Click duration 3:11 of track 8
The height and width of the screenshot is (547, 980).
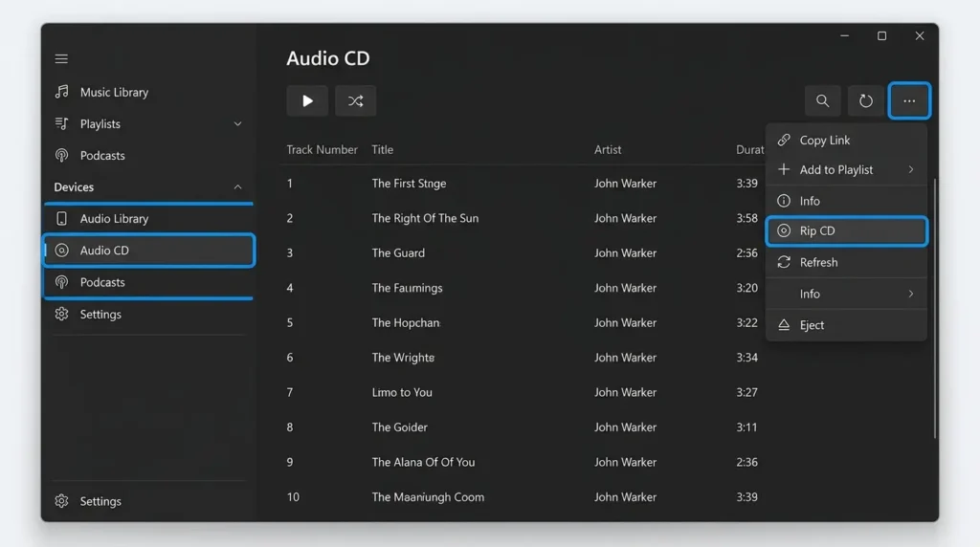(x=746, y=427)
